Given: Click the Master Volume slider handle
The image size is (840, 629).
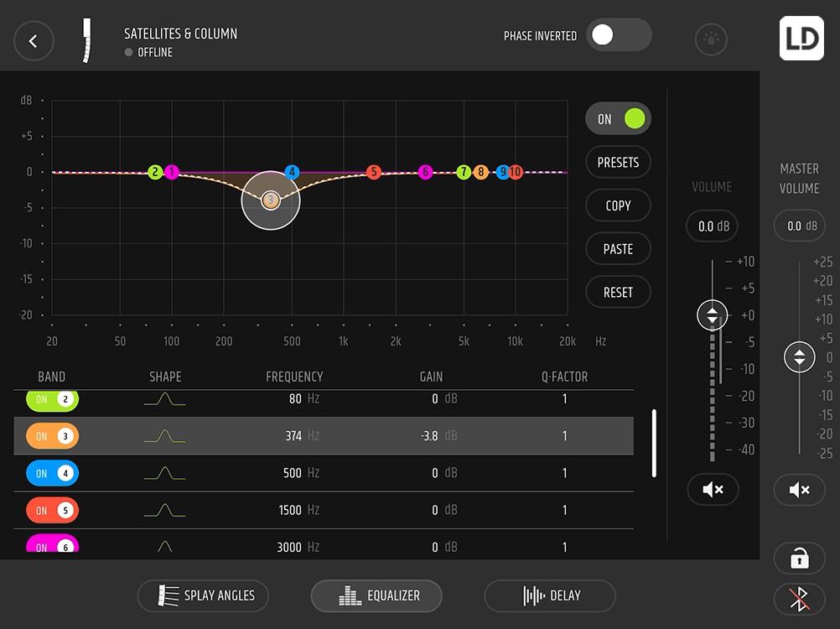Looking at the screenshot, I should click(798, 356).
